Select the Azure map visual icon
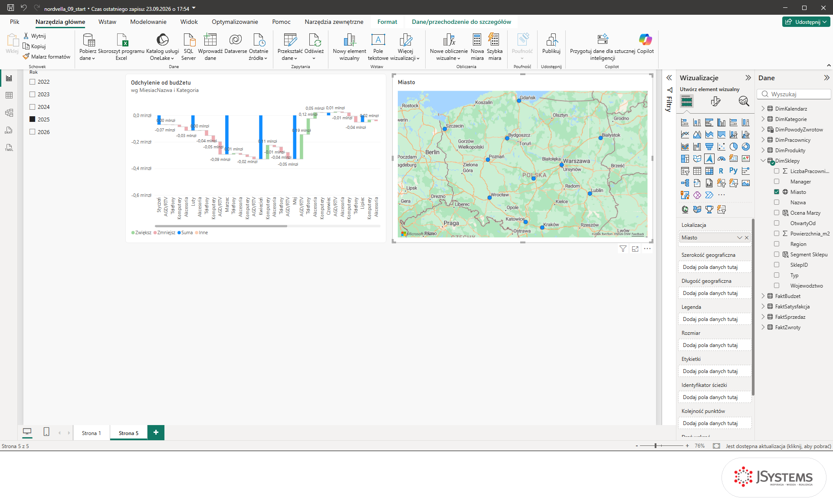 tap(709, 159)
